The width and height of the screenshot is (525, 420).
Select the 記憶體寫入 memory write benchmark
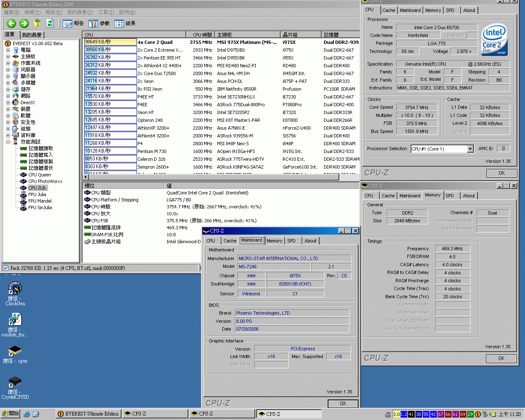click(40, 155)
